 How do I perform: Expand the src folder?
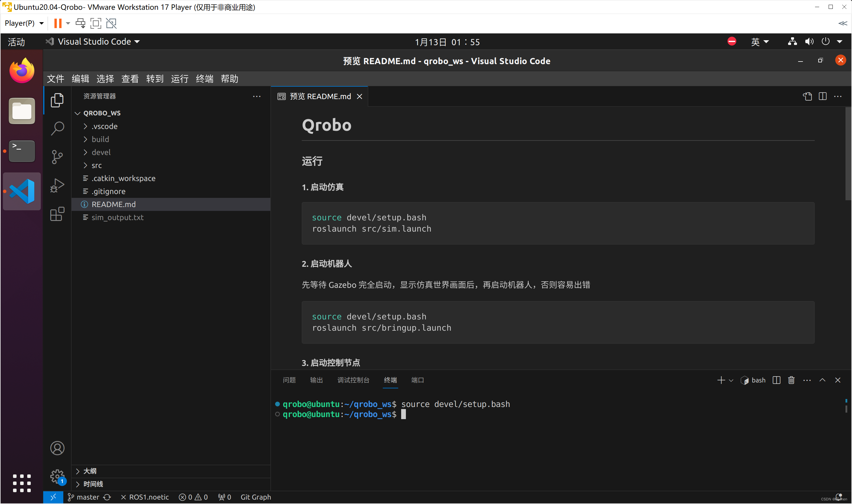coord(171,165)
